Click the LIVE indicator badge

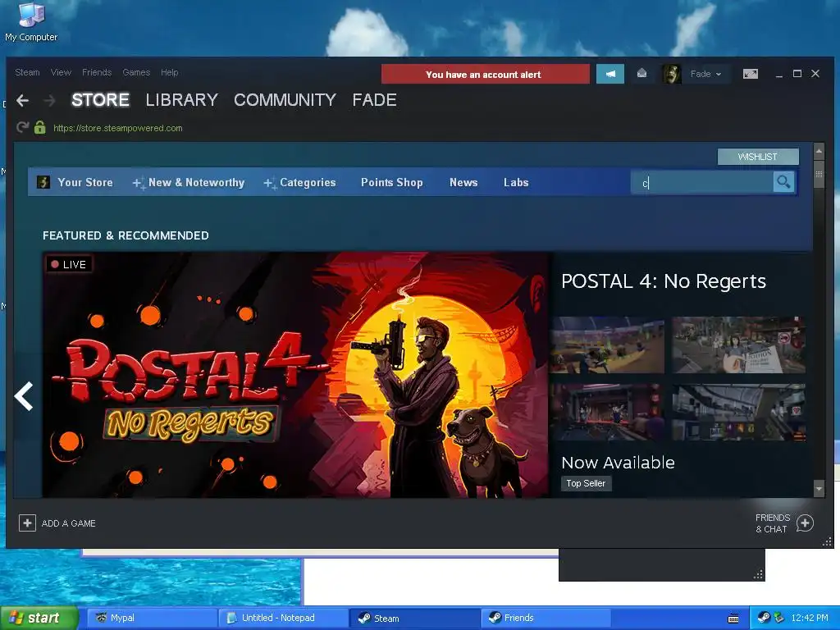[x=69, y=264]
